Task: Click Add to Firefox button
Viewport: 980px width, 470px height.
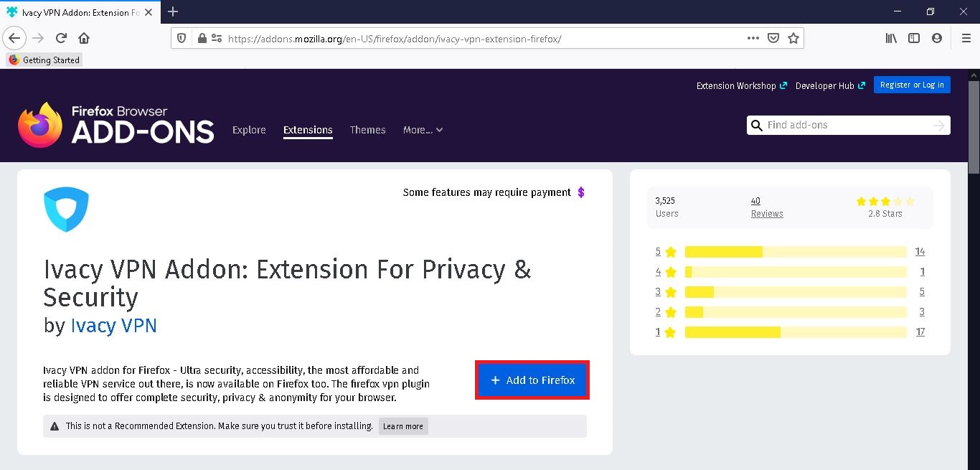Action: point(532,380)
